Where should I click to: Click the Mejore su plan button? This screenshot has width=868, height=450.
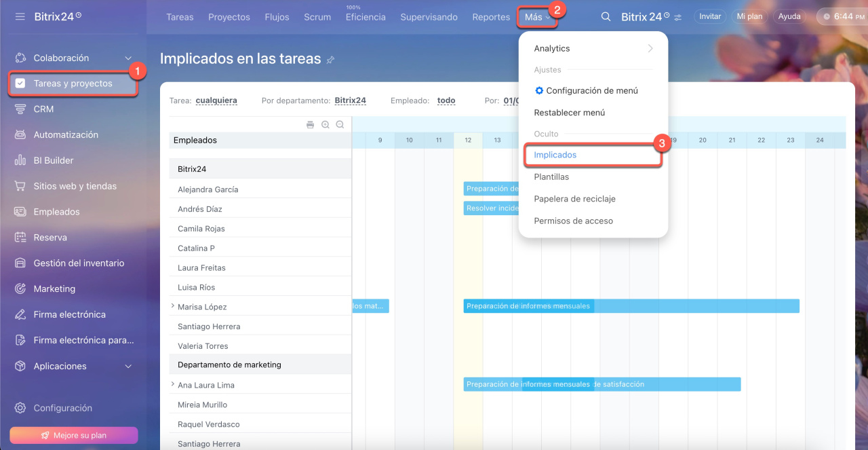pyautogui.click(x=73, y=435)
